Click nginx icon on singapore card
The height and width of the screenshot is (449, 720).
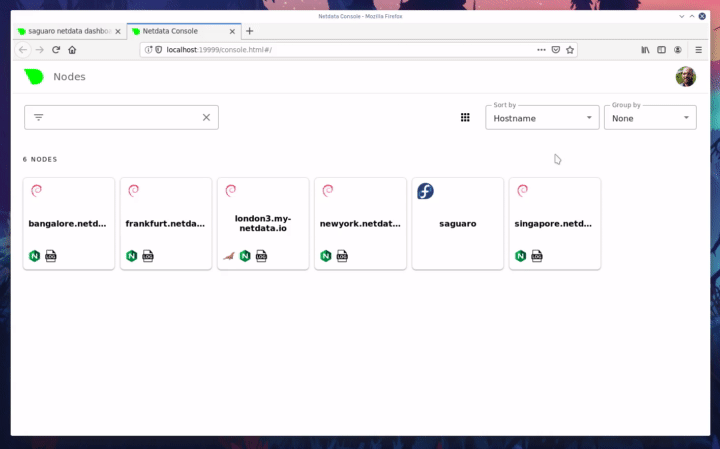(x=521, y=256)
